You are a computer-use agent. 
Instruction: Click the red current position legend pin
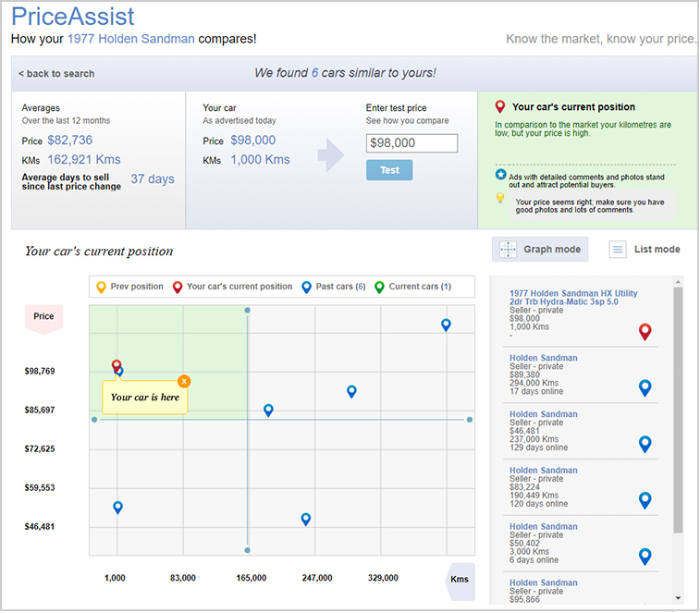pyautogui.click(x=178, y=287)
